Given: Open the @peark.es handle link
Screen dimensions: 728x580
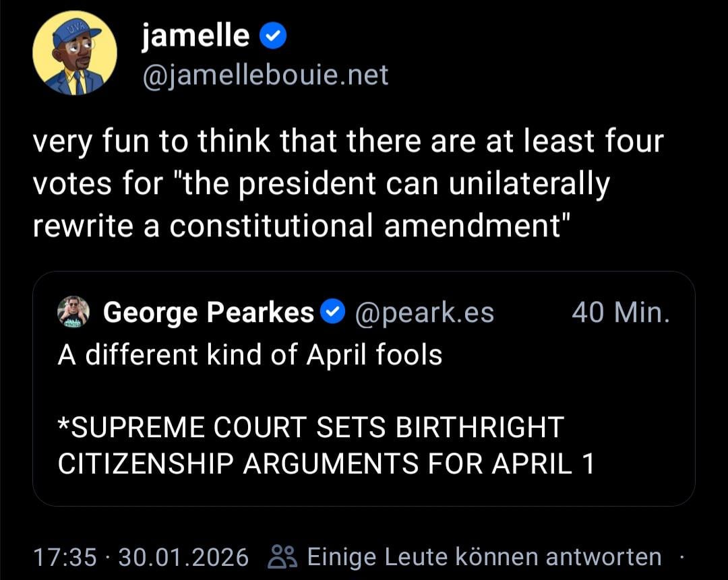Looking at the screenshot, I should [x=424, y=312].
